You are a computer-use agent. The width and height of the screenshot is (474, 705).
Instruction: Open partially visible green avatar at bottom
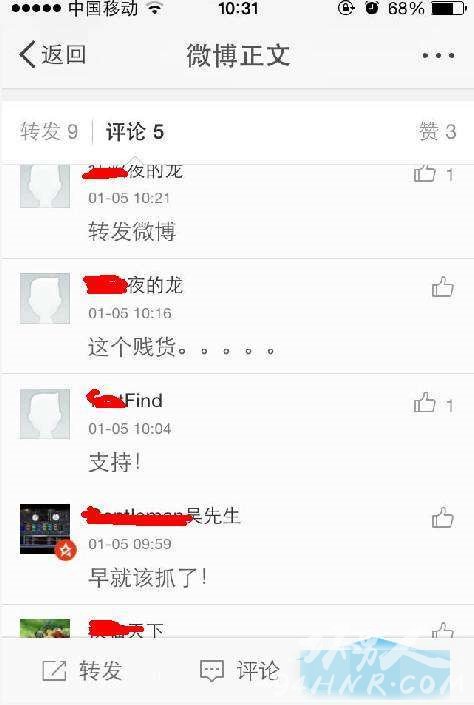tap(45, 628)
